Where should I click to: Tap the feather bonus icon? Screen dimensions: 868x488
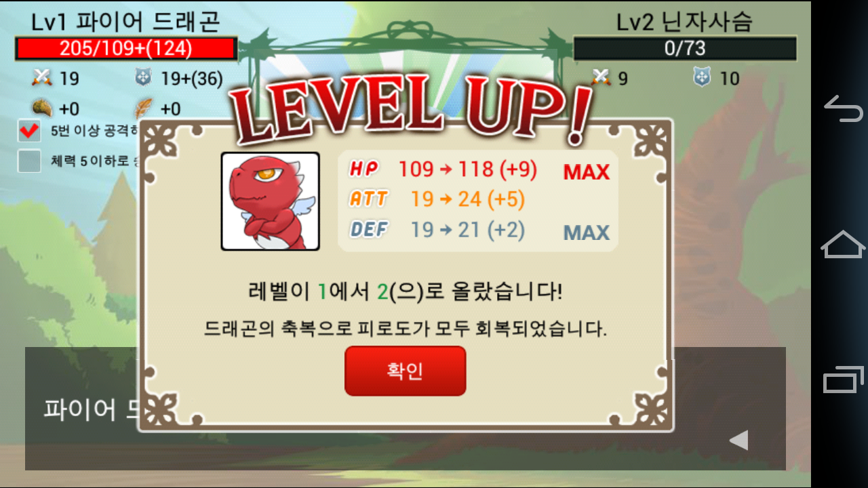coord(143,108)
